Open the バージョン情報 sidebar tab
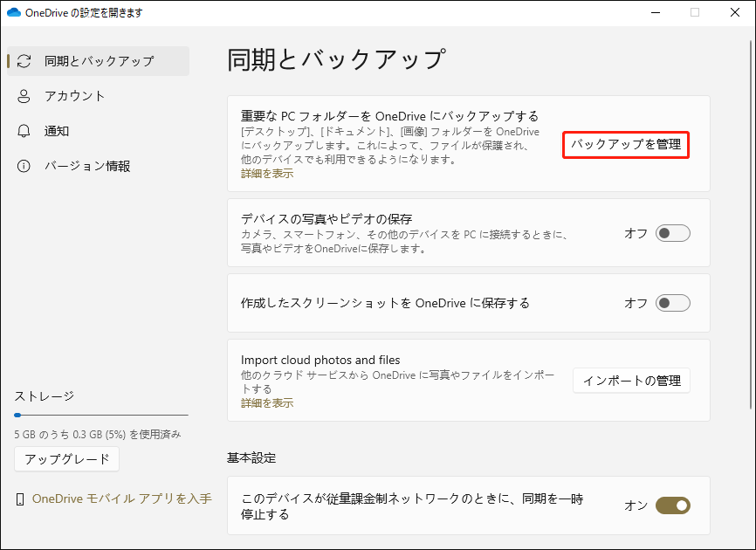This screenshot has width=756, height=550. [x=99, y=166]
